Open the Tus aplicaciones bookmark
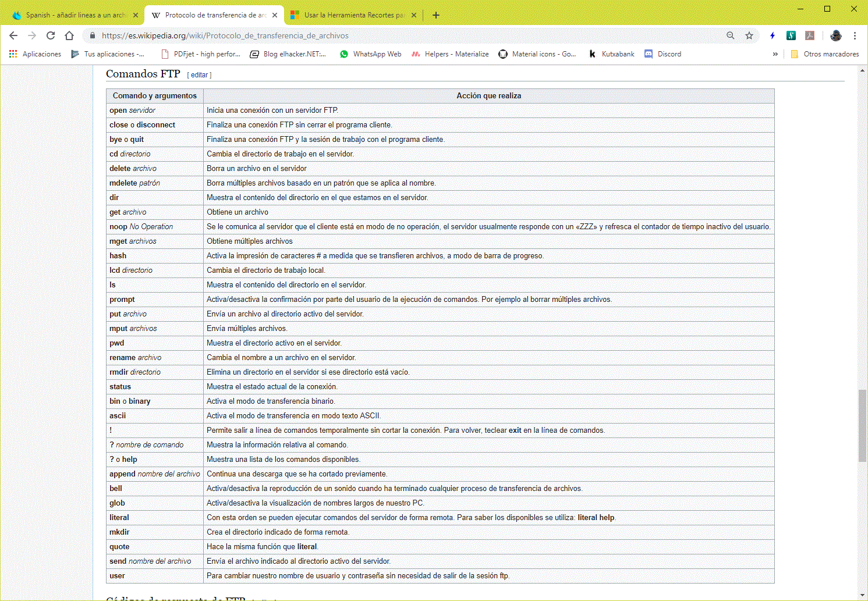Image resolution: width=868 pixels, height=601 pixels. pyautogui.click(x=108, y=54)
